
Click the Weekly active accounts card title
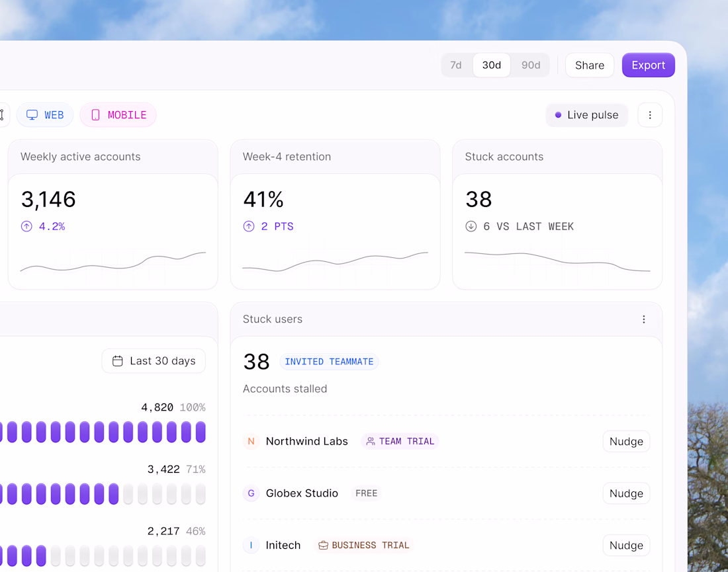[80, 157]
